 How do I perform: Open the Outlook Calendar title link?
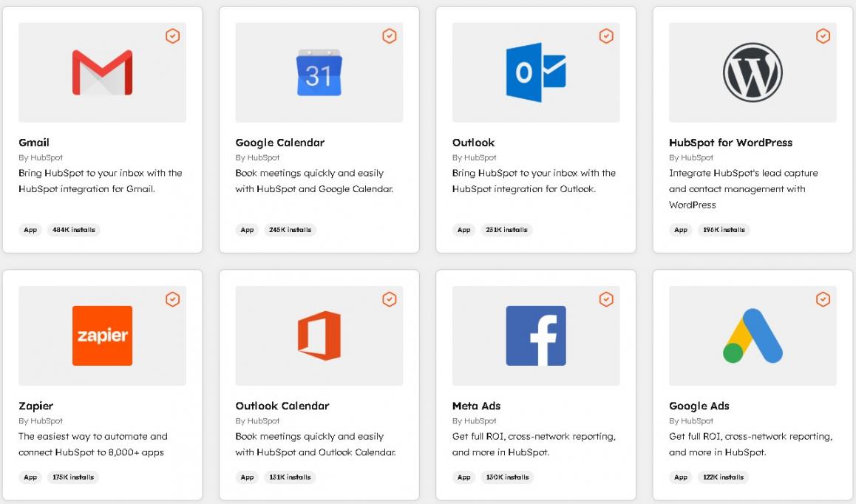tap(282, 406)
